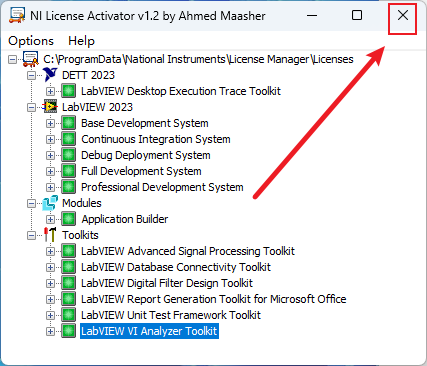
Task: Click green status icon for Desktop Execution Trace Toolkit
Action: tap(69, 91)
